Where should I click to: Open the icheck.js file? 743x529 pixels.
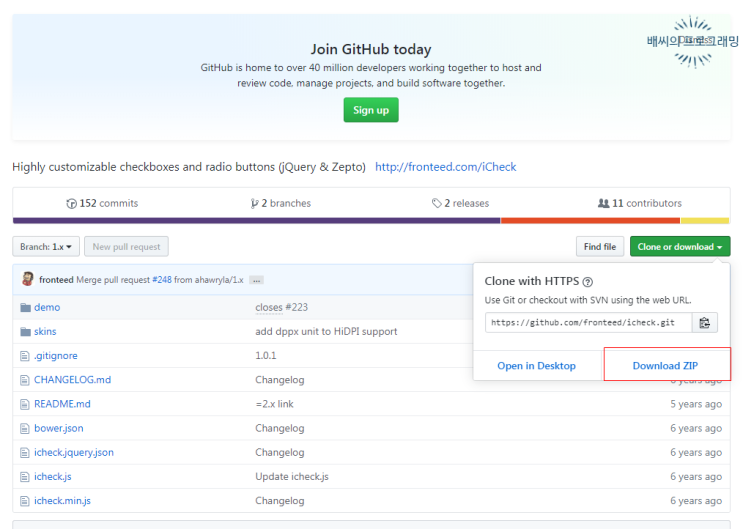click(x=53, y=476)
